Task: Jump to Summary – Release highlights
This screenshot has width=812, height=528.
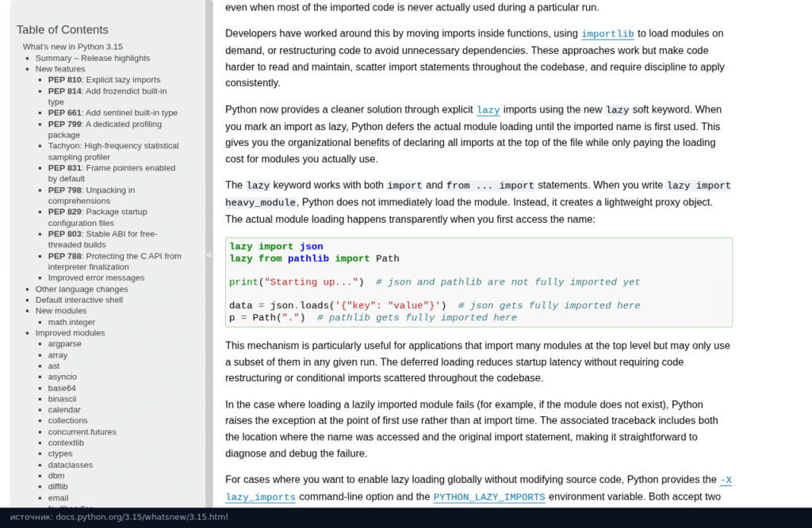Action: coord(93,58)
